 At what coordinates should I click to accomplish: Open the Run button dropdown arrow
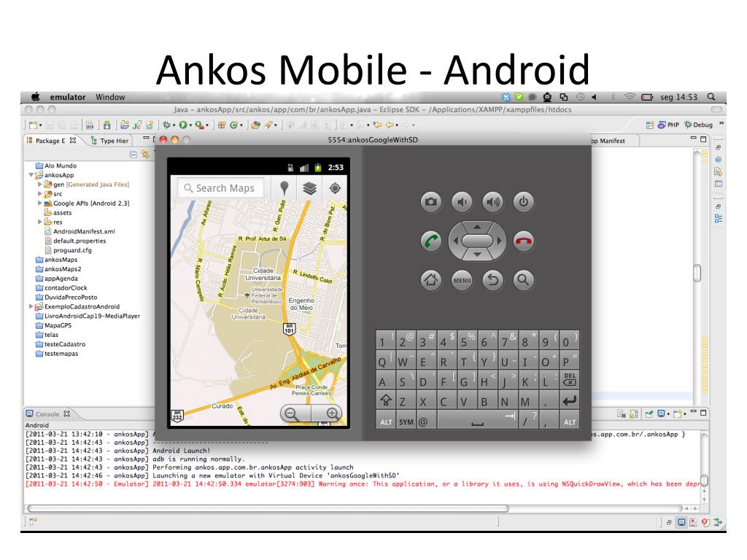pos(190,125)
